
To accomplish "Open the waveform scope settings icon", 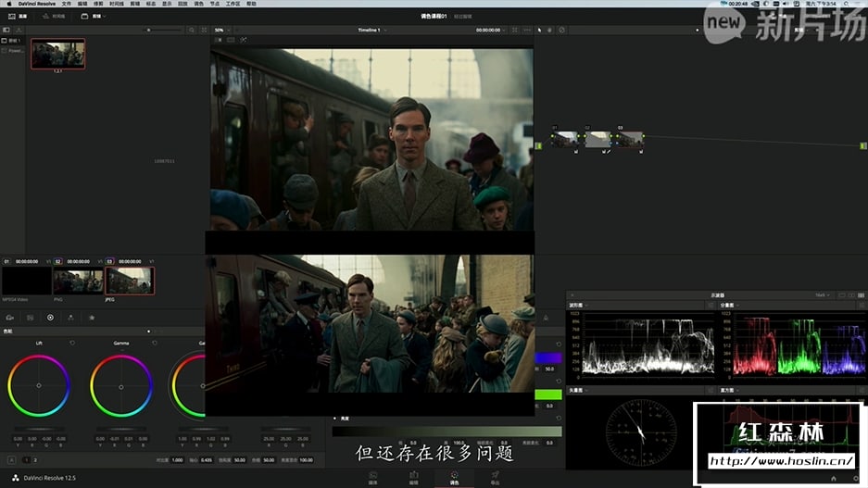I will (x=711, y=305).
